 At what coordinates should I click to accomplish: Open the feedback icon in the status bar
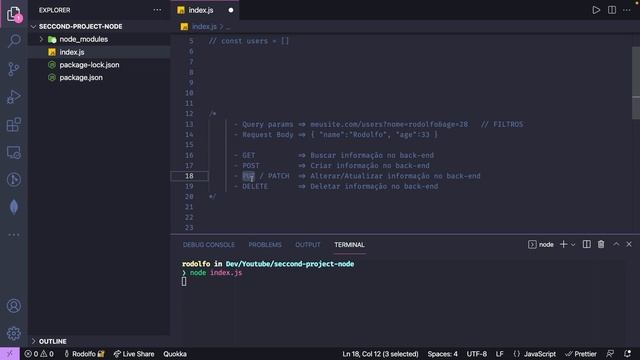click(x=610, y=353)
